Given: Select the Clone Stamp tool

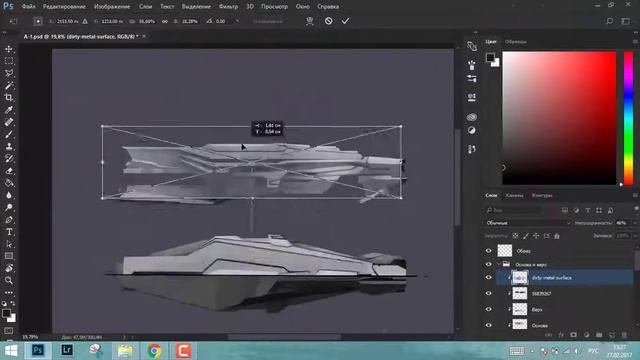Looking at the screenshot, I should click(9, 147).
